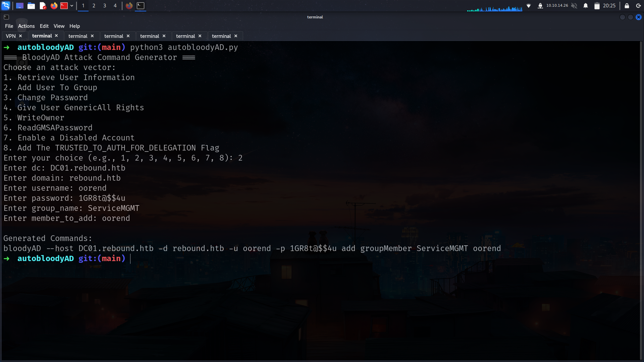The height and width of the screenshot is (362, 644).
Task: Click '2. Add User To Group' line
Action: pos(50,87)
